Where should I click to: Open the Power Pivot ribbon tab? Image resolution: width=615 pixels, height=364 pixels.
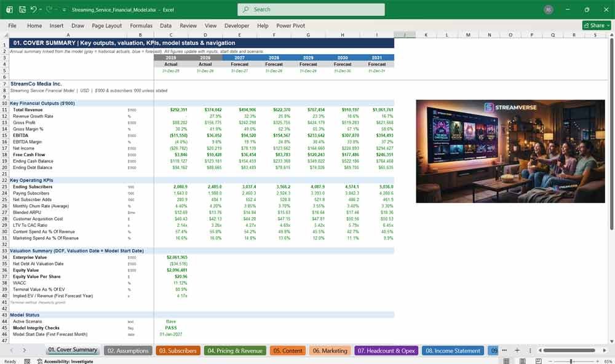[291, 25]
